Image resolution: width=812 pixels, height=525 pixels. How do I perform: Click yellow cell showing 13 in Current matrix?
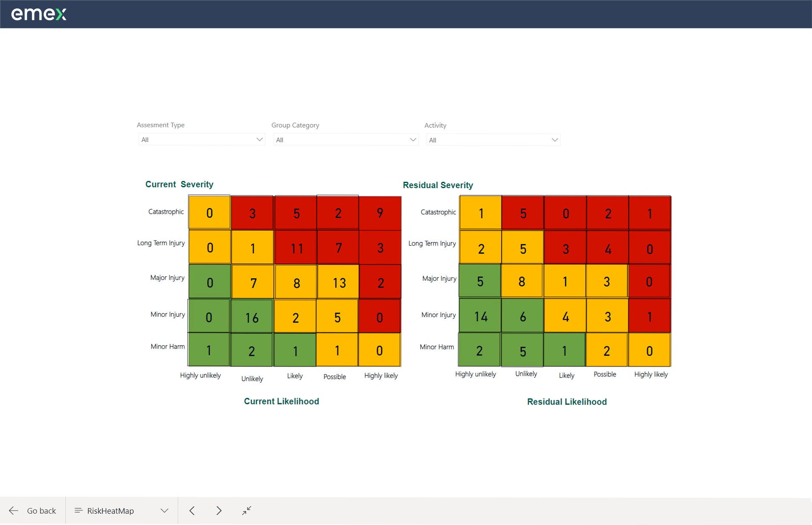point(338,282)
